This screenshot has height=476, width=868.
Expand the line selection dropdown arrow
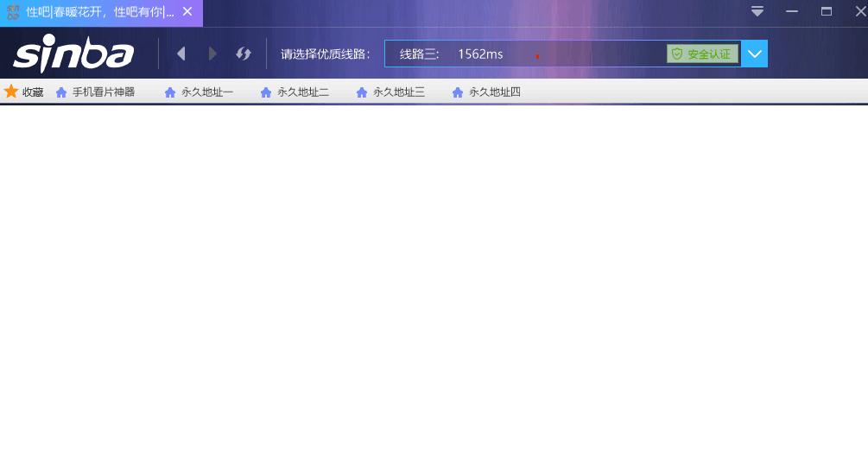tap(754, 54)
